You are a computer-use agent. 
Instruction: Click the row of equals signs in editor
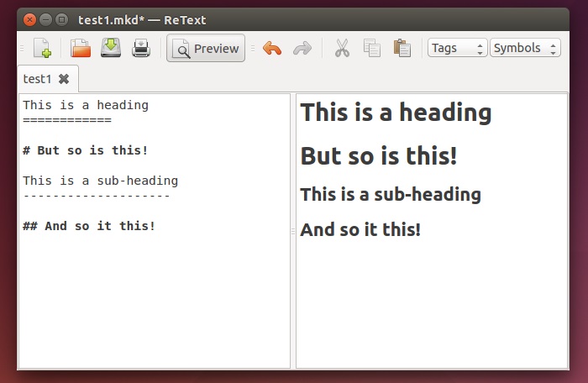point(67,120)
